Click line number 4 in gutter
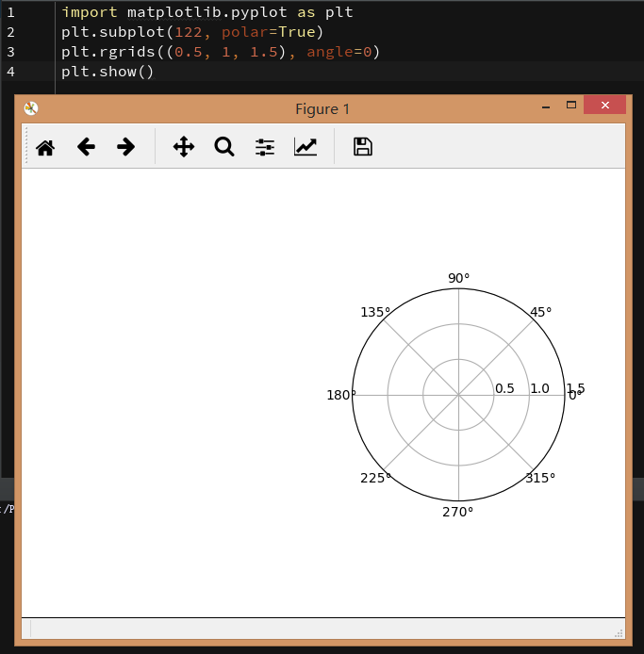The height and width of the screenshot is (654, 644). click(11, 72)
